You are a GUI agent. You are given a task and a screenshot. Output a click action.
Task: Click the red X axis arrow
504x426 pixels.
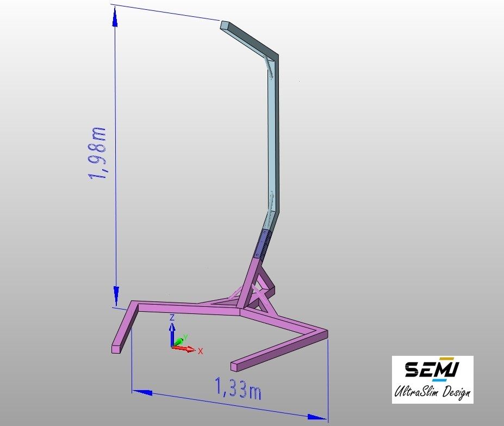(184, 349)
